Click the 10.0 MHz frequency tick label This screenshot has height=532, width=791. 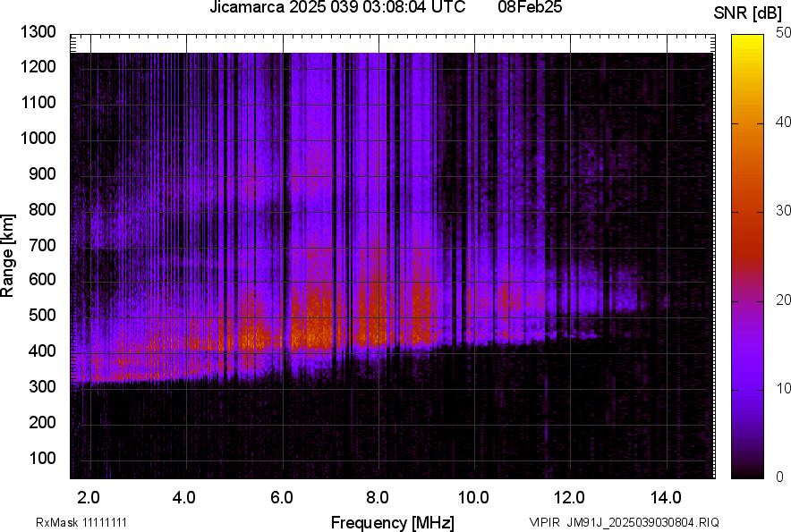472,497
